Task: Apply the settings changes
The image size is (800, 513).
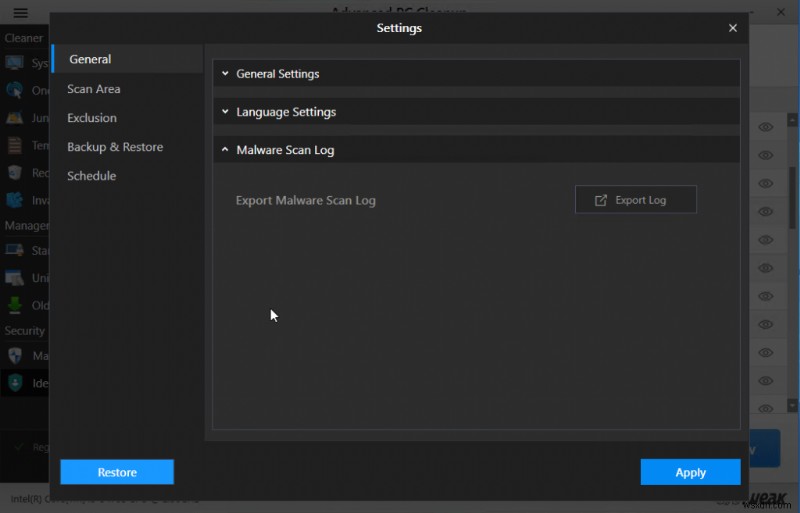Action: pos(690,472)
